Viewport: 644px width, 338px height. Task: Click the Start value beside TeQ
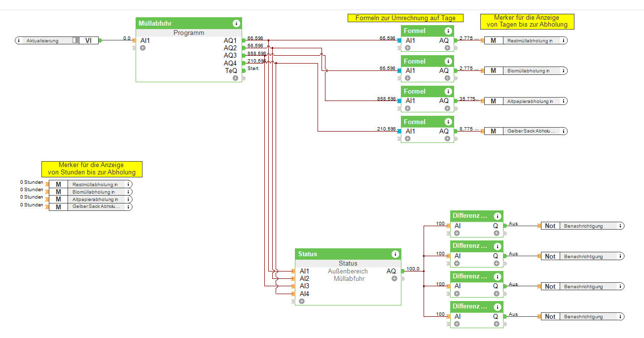[253, 68]
